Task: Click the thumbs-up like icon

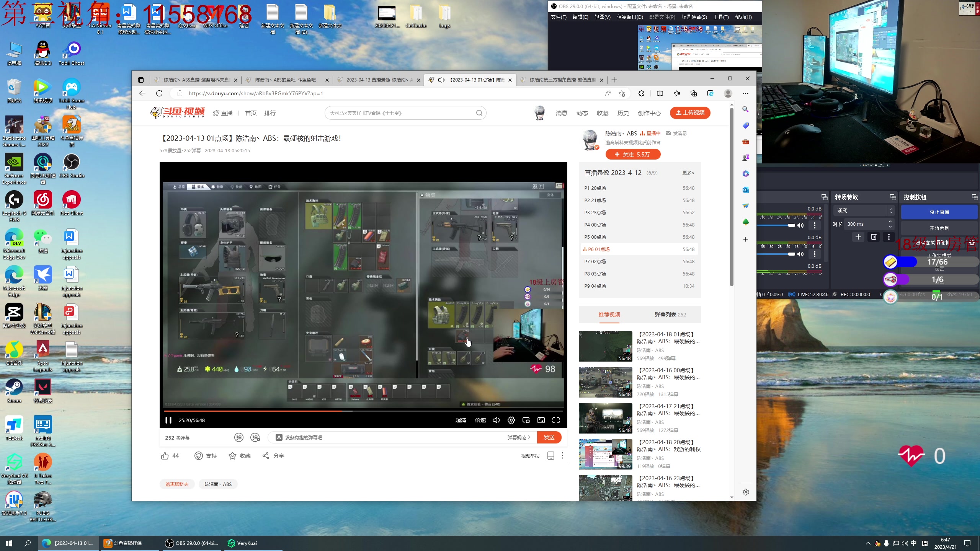Action: [x=165, y=456]
